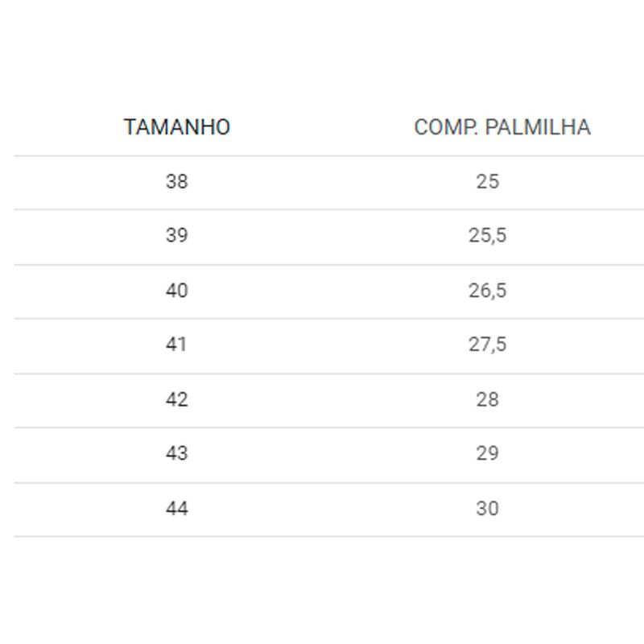This screenshot has height=644, width=644.
Task: Click the word PALMILHA in header
Action: click(538, 127)
